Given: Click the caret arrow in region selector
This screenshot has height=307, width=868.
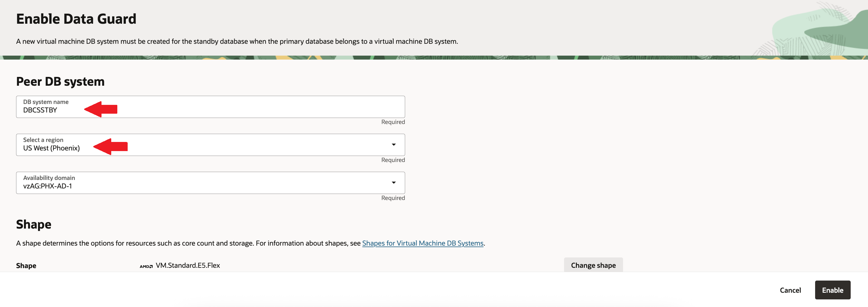Looking at the screenshot, I should point(393,145).
